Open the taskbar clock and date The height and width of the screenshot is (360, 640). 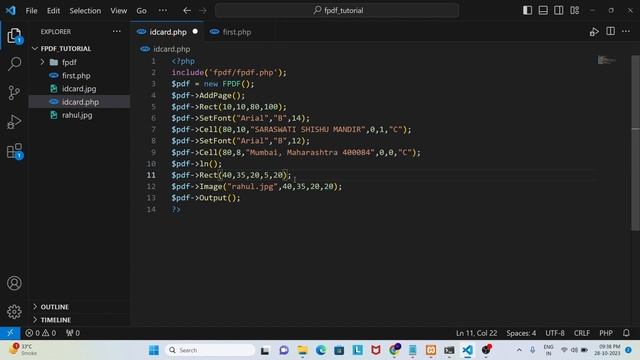609,350
